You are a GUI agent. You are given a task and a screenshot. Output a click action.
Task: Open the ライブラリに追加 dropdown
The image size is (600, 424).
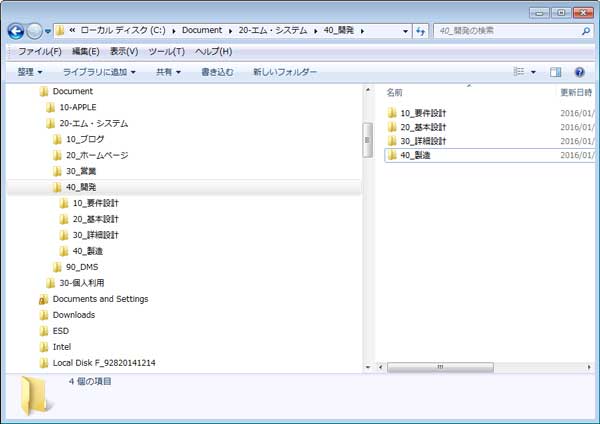99,72
